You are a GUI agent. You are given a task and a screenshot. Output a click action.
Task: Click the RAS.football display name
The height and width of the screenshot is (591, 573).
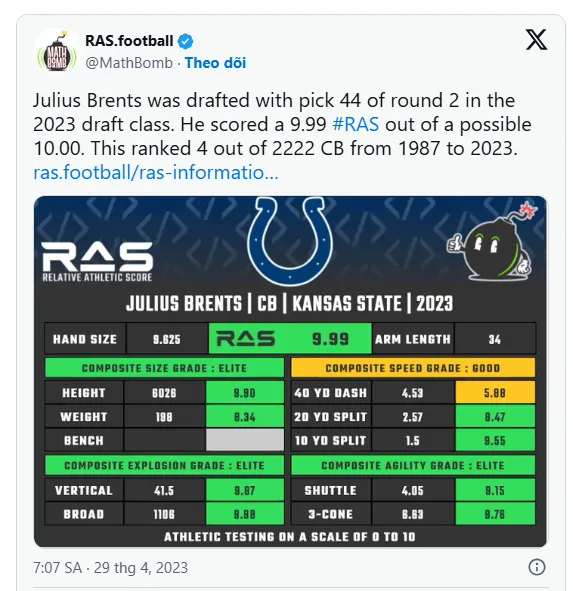coord(129,41)
